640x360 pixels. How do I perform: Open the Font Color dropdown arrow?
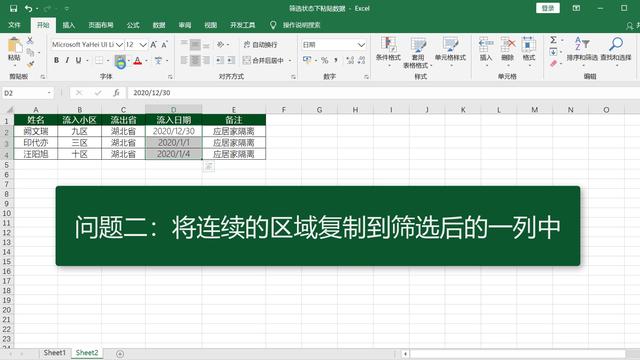[x=146, y=61]
